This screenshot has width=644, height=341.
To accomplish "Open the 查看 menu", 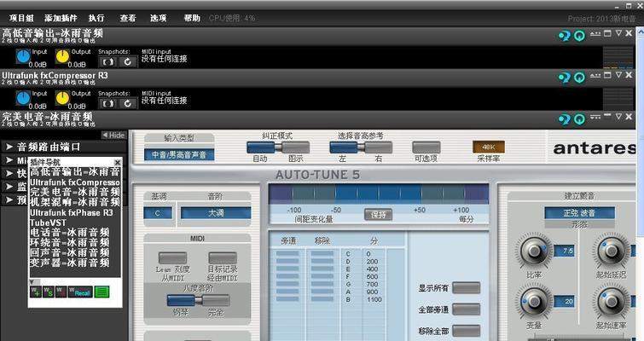I will (x=128, y=18).
